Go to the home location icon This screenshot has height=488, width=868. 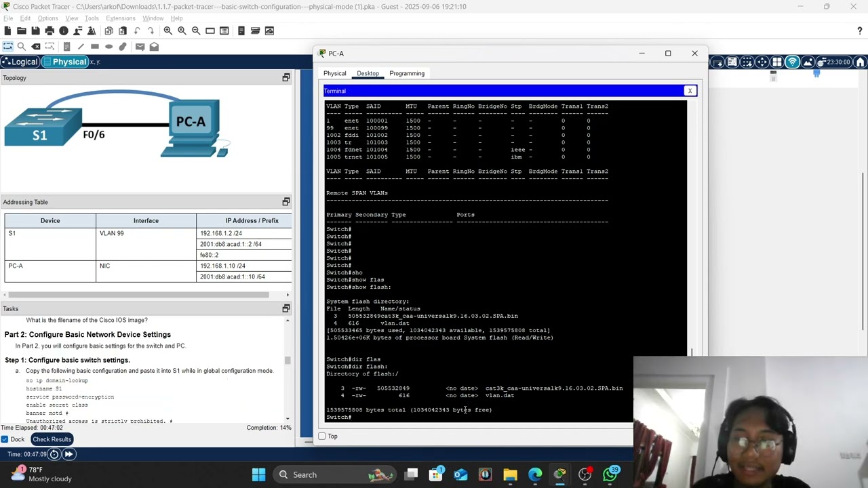click(861, 62)
